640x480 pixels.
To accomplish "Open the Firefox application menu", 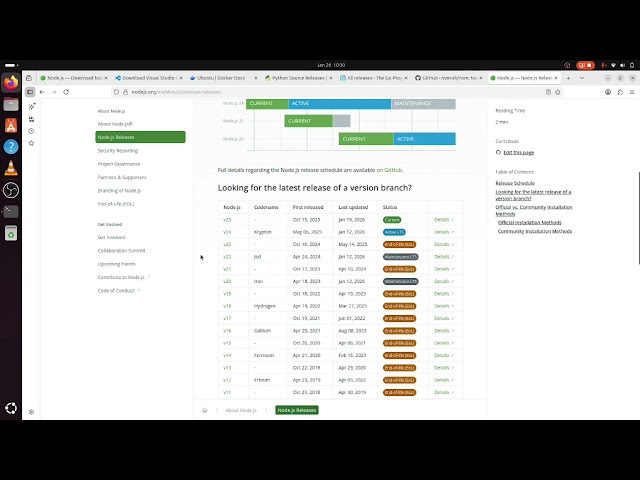I will (632, 92).
